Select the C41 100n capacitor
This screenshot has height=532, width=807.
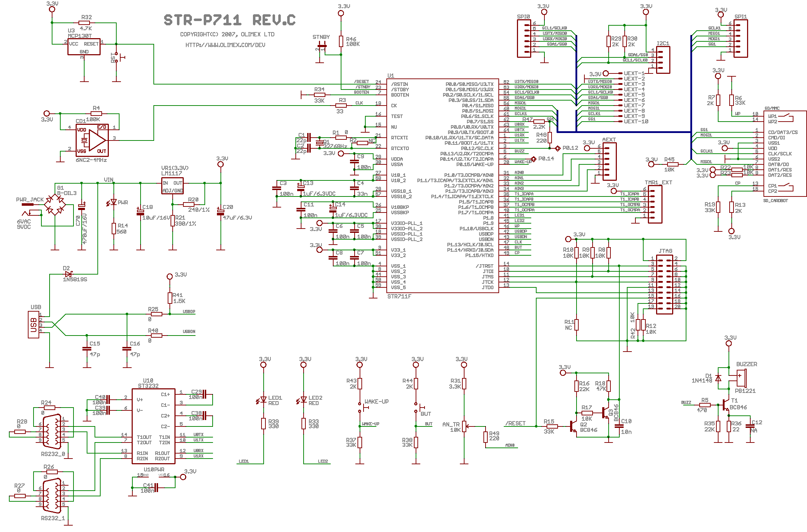click(156, 488)
